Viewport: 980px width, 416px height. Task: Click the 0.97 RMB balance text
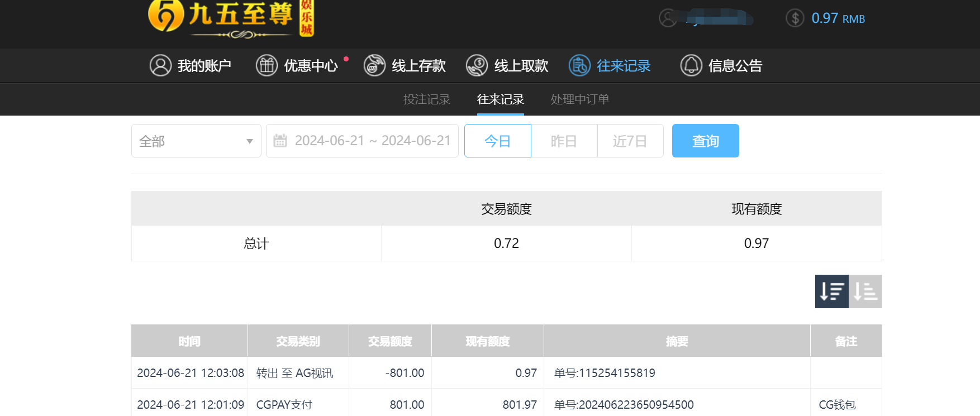click(838, 18)
